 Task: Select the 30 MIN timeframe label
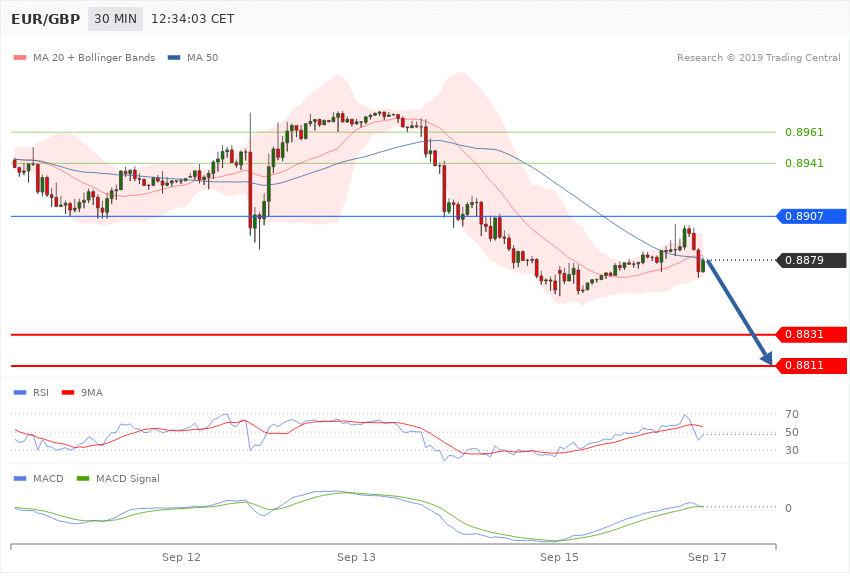point(115,19)
